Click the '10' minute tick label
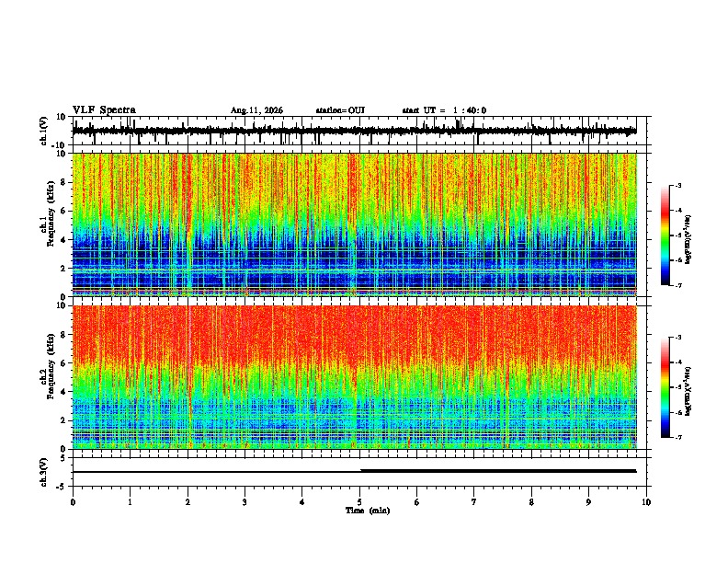This screenshot has height=563, width=728. [x=646, y=502]
